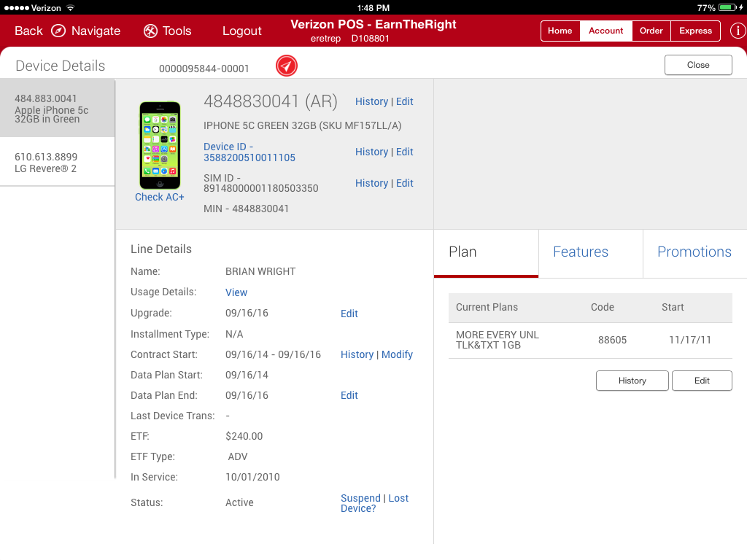Tap plan start date 11/17/11
This screenshot has width=747, height=560.
pyautogui.click(x=690, y=340)
